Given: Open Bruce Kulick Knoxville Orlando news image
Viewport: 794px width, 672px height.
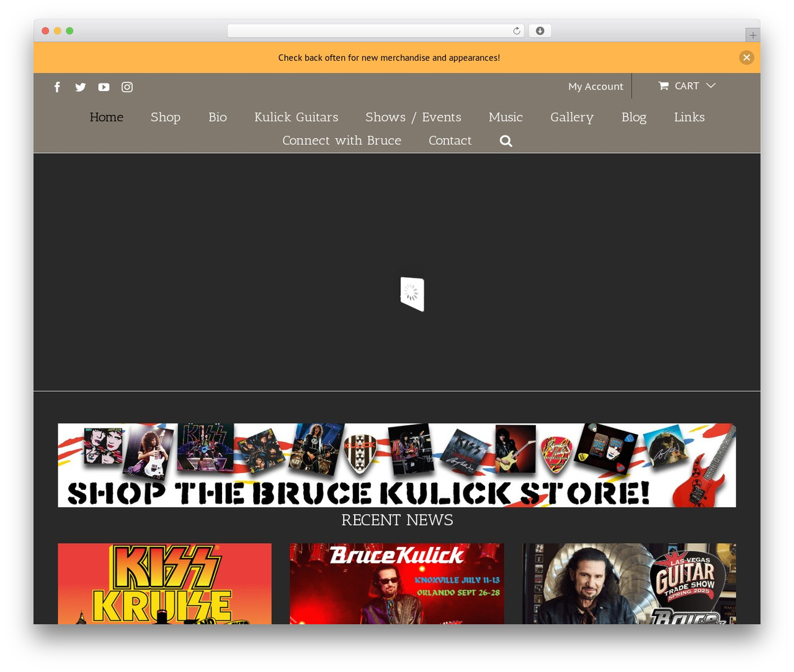Looking at the screenshot, I should [x=397, y=584].
